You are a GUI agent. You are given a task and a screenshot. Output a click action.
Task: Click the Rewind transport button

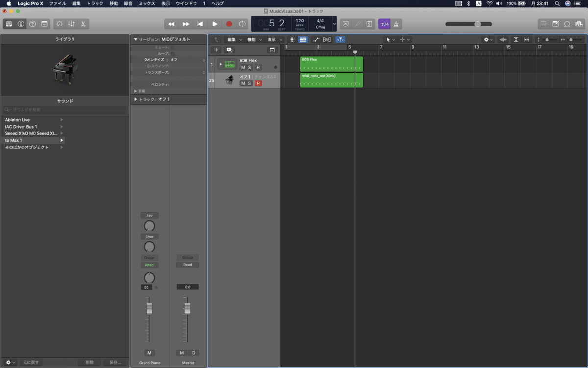point(171,24)
